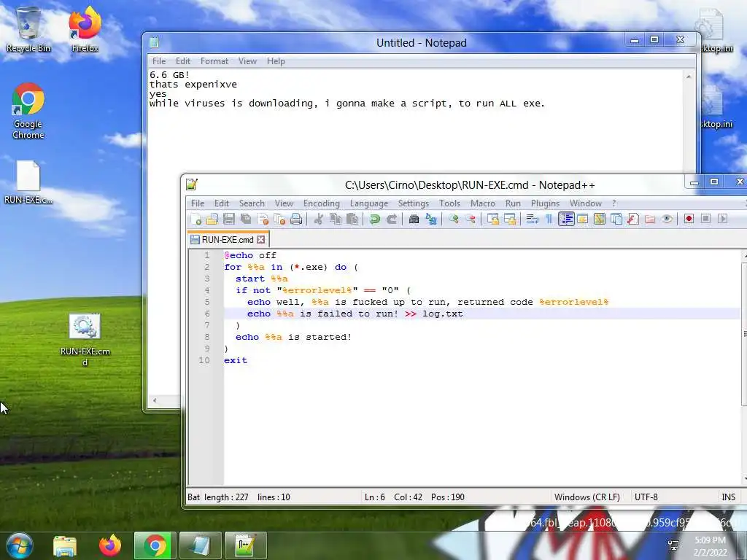Screen dimensions: 747x560
Task: Click line number 4 in the margin
Action: tap(206, 290)
